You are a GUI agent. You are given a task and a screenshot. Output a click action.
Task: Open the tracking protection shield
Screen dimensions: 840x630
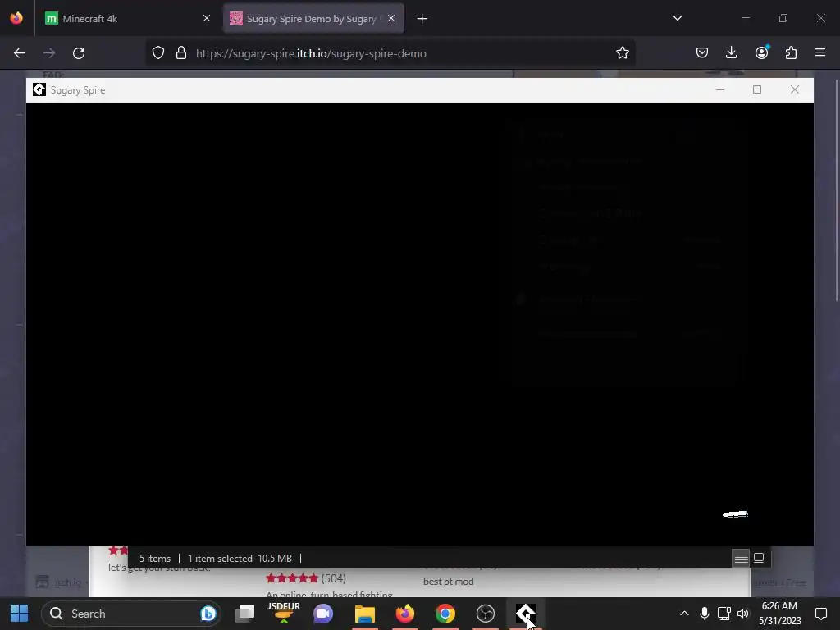click(x=158, y=53)
